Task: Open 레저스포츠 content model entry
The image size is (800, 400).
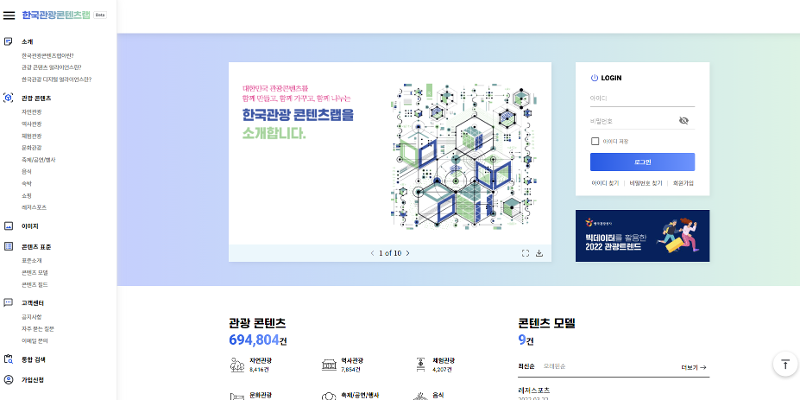Action: (x=534, y=390)
